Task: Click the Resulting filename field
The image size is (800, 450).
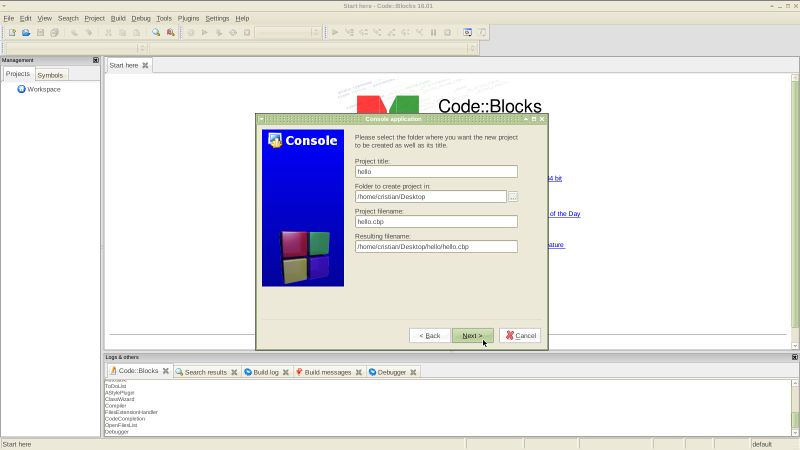Action: [x=436, y=246]
